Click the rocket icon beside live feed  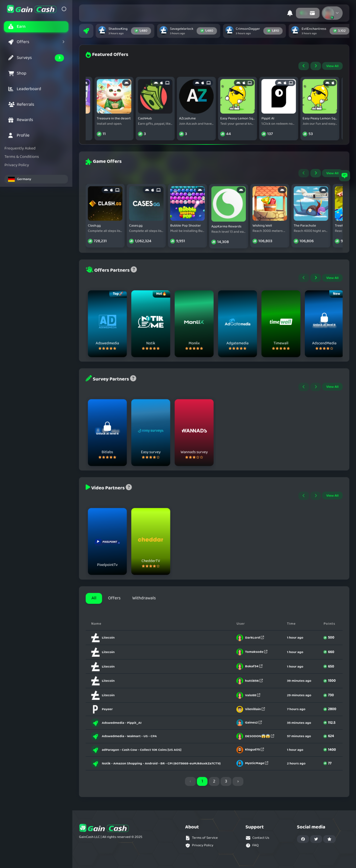[86, 31]
